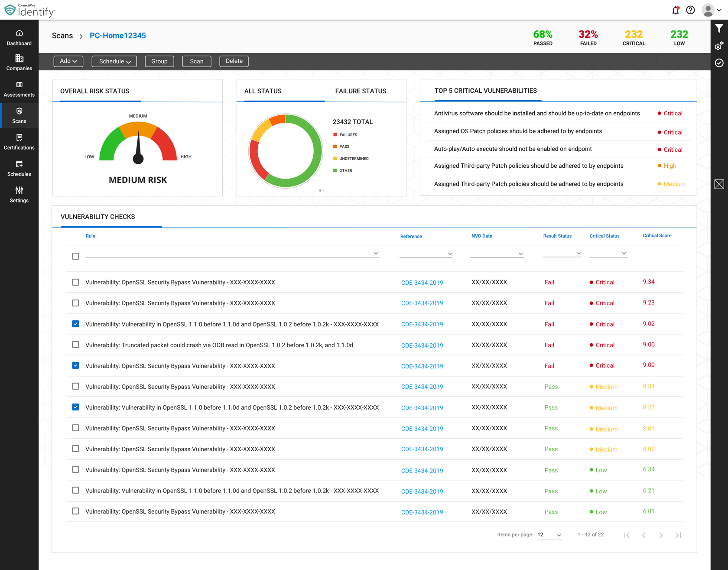
Task: Open Schedules in sidebar
Action: coord(19,169)
